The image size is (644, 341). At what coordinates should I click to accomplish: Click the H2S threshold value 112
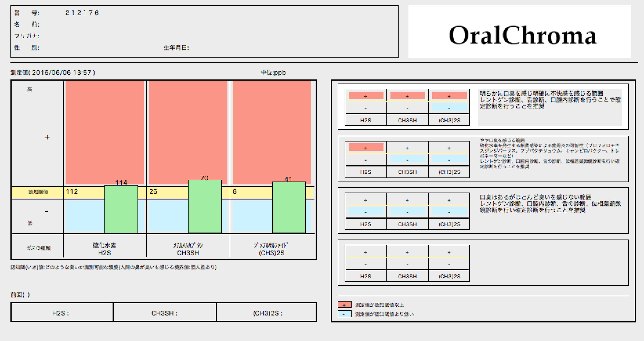click(x=72, y=191)
